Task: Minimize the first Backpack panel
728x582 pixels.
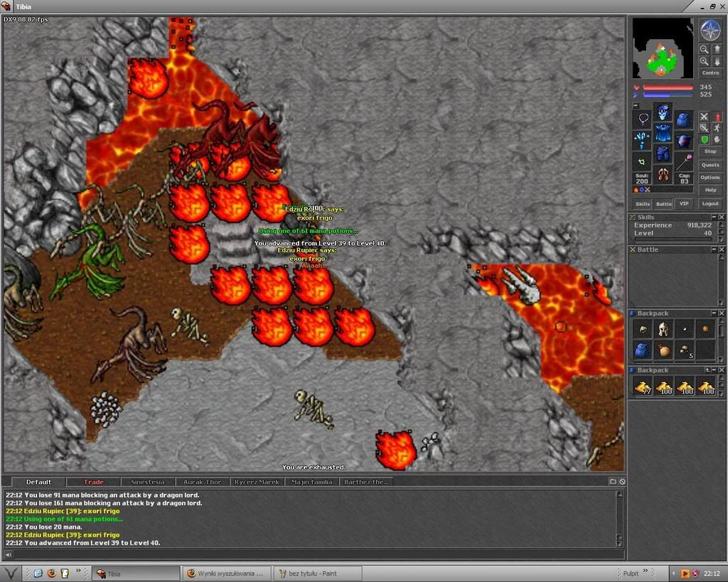Action: click(x=714, y=313)
